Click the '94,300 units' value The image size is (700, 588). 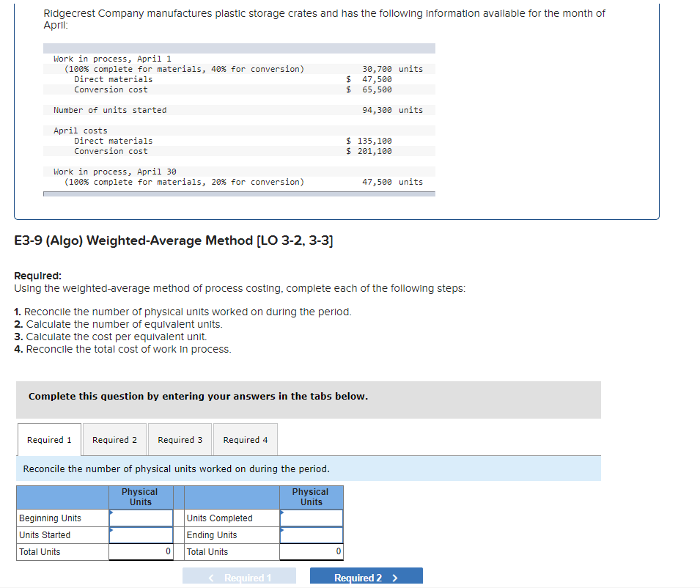point(392,110)
